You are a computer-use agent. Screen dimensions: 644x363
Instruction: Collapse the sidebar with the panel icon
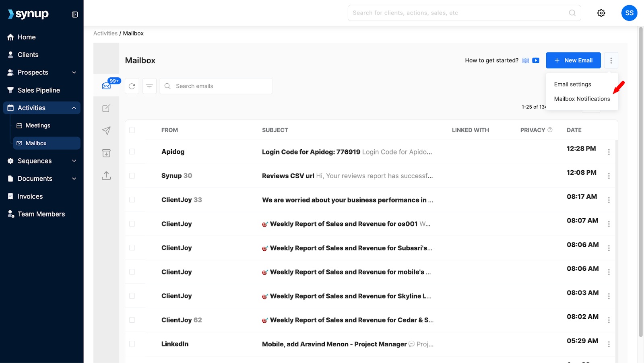point(75,14)
